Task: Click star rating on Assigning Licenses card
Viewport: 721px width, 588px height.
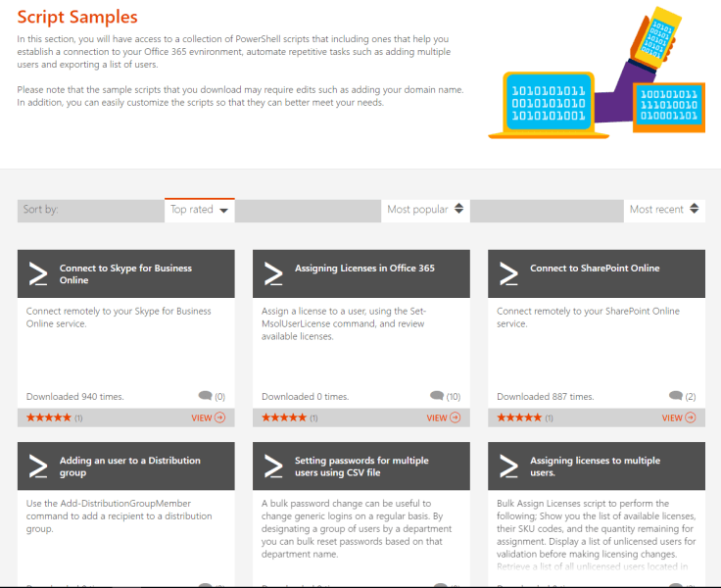Action: pos(283,417)
